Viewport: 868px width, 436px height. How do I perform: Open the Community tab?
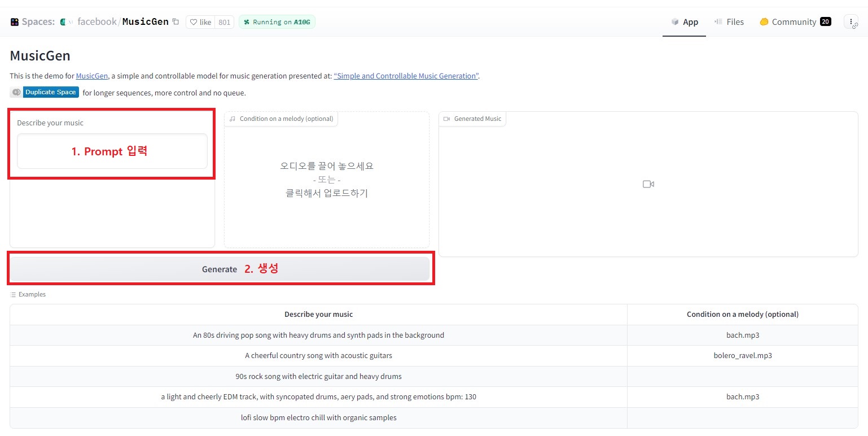tap(795, 22)
